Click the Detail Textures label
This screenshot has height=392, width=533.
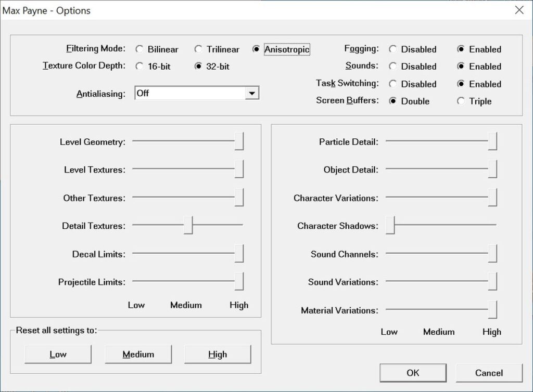[x=94, y=226]
